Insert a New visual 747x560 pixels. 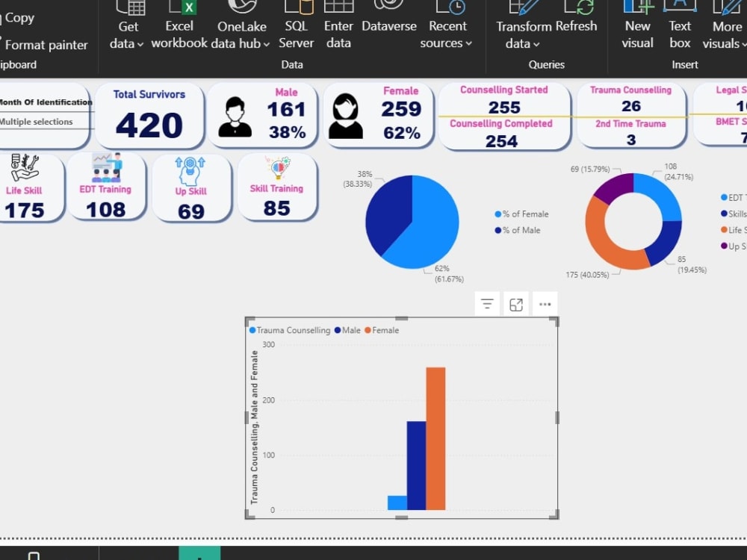pyautogui.click(x=637, y=25)
